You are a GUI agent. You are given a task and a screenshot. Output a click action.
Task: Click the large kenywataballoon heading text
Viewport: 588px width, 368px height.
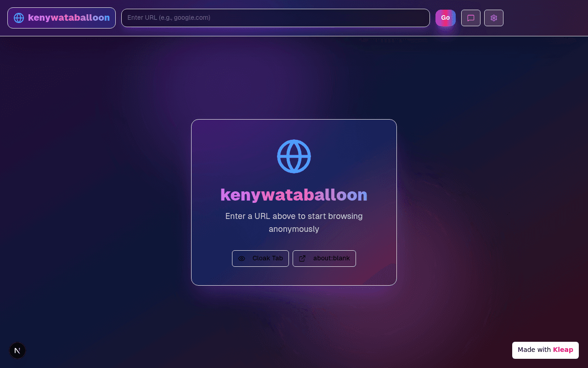click(294, 195)
